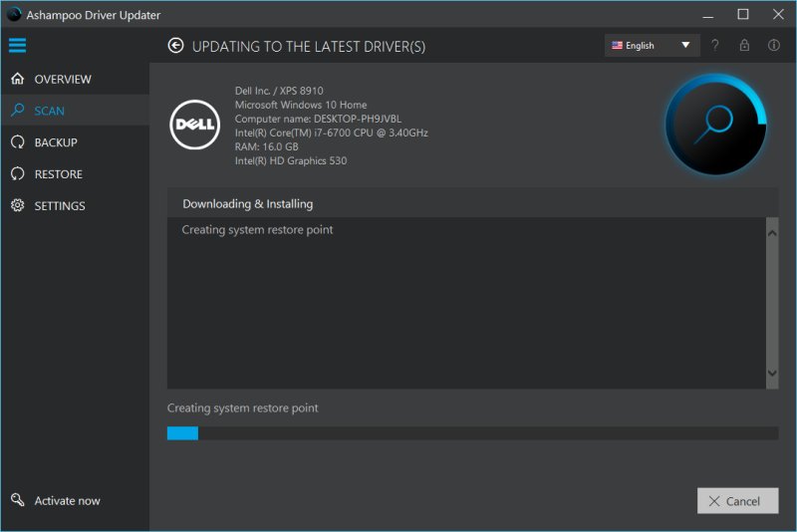The image size is (797, 532).
Task: Select the Scan sidebar item
Action: click(76, 111)
